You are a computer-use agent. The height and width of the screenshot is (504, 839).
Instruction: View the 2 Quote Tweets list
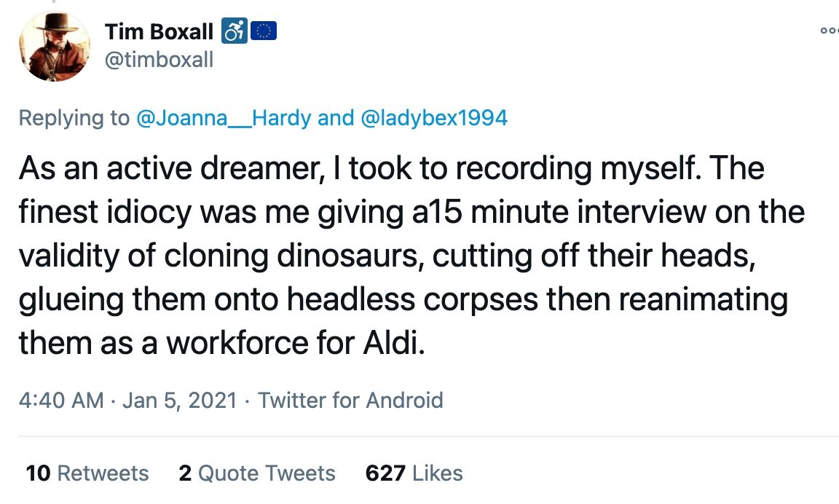(x=256, y=473)
